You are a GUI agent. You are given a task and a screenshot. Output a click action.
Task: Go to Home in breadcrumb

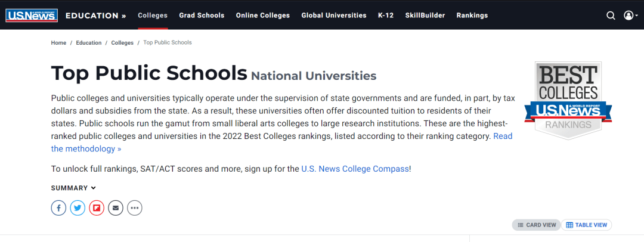pos(58,43)
